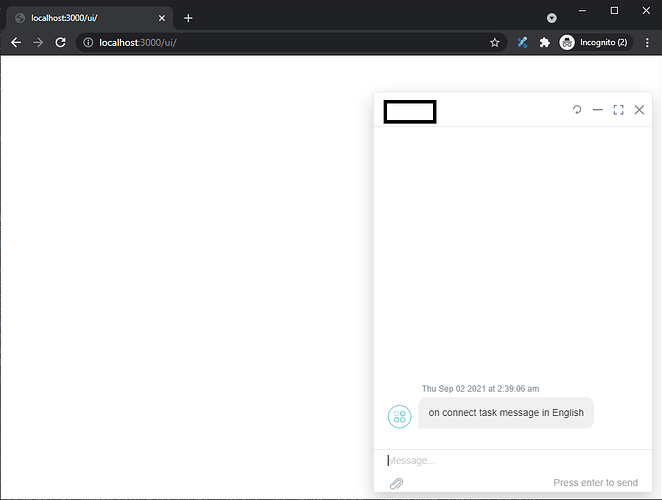662x500 pixels.
Task: Select the localhost:3000/ui/ browser tab
Action: tap(85, 18)
